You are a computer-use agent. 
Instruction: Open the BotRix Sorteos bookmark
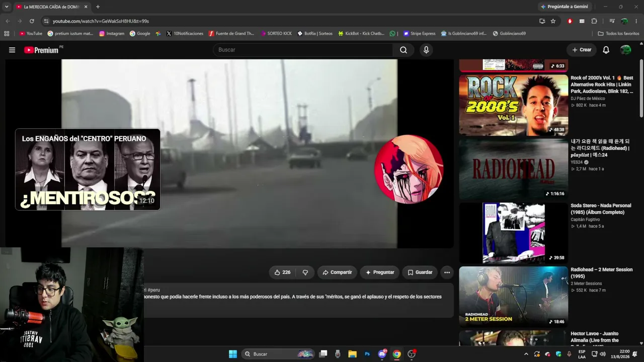(314, 34)
